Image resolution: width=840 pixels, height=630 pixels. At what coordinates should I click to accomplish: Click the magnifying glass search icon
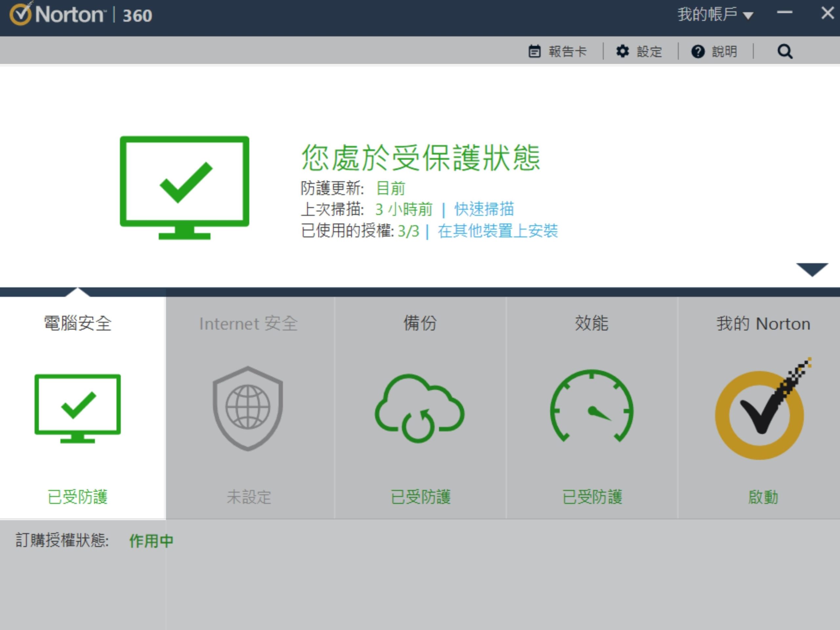click(x=785, y=51)
